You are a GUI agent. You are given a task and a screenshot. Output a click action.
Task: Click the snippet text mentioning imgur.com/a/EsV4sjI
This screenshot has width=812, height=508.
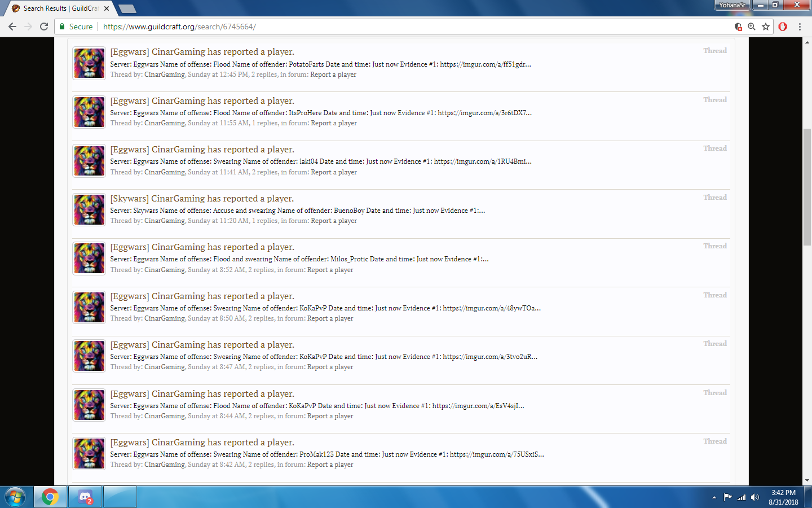pos(317,406)
